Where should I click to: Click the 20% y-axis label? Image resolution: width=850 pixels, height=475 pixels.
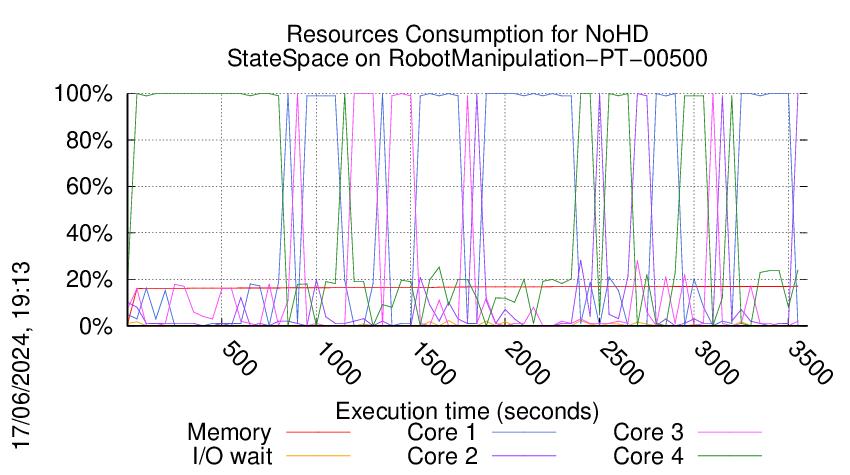pyautogui.click(x=89, y=280)
